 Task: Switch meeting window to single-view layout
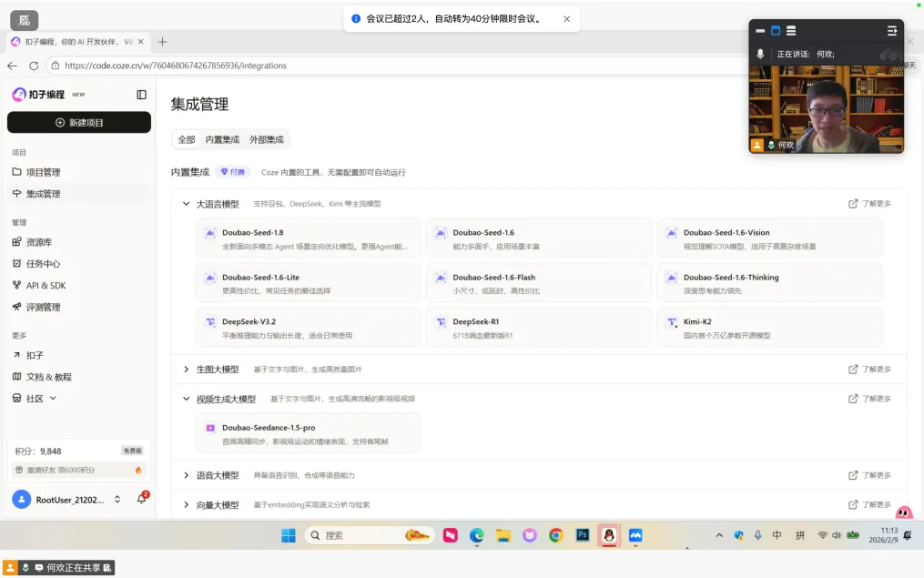tap(776, 31)
